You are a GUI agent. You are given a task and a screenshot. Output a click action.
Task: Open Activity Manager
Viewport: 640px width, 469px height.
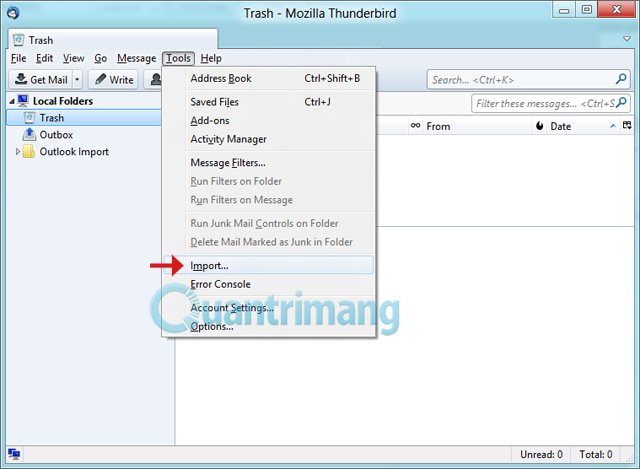click(x=269, y=139)
